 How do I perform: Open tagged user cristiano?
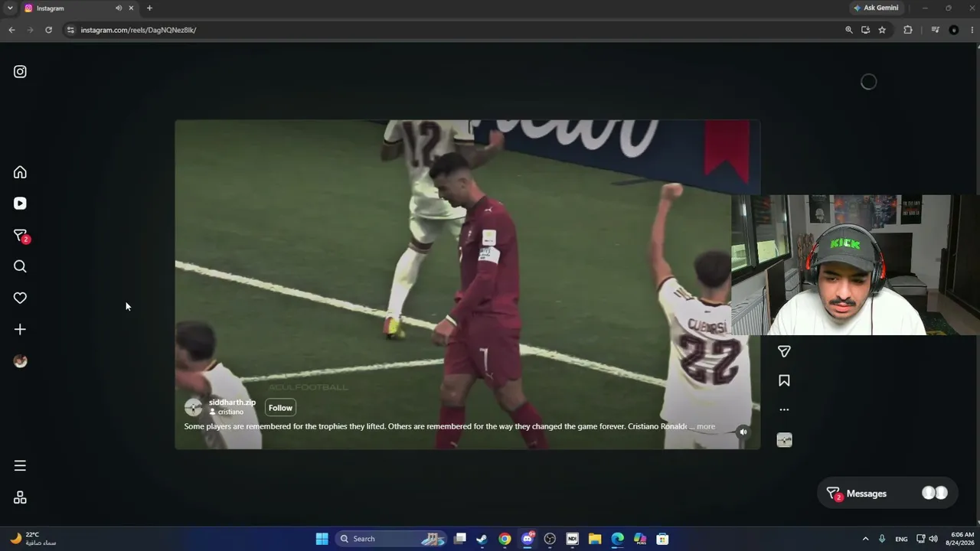click(230, 412)
